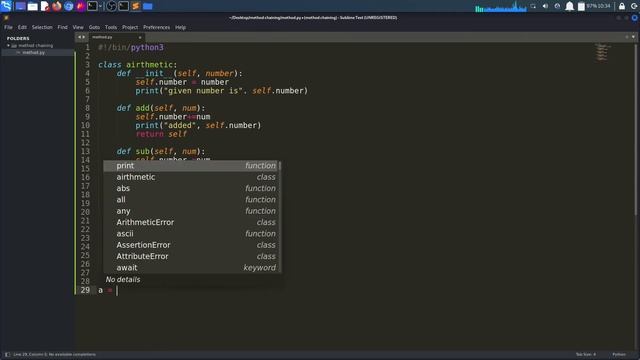The image size is (640, 360).
Task: Open the blue folder window in taskbar
Action: point(147,6)
